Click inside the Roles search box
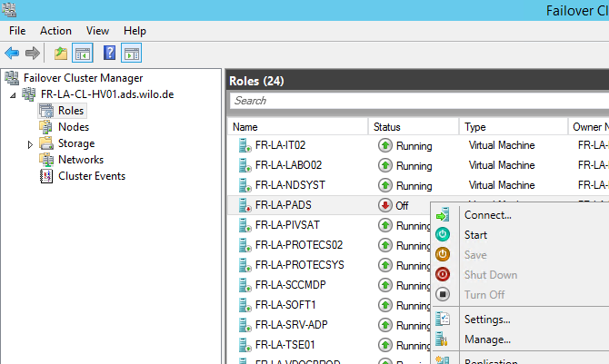609x364 pixels. (418, 101)
